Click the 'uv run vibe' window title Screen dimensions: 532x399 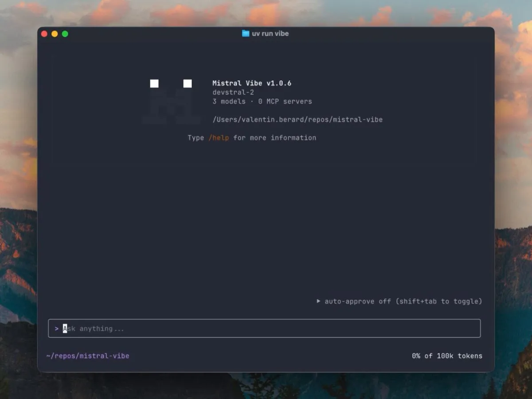coord(270,33)
